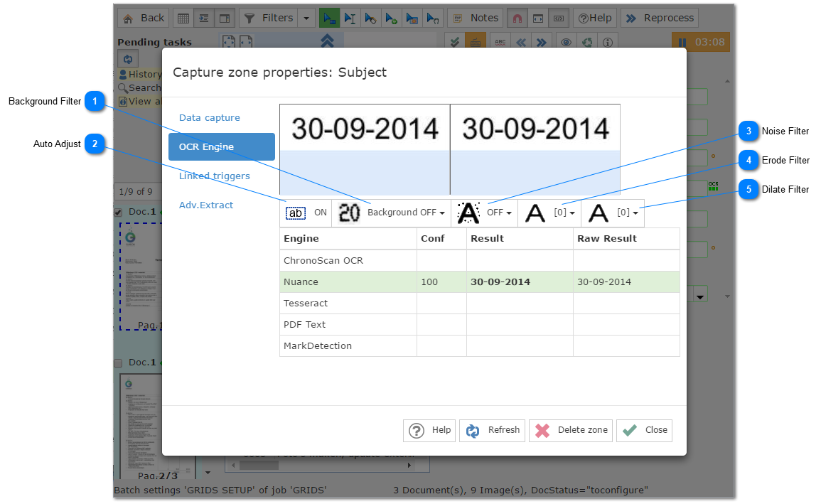Toggle the eye visibility icon
The image size is (821, 504).
coord(566,42)
